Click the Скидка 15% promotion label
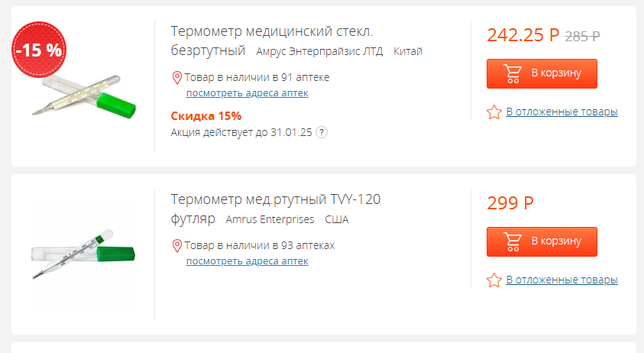644x353 pixels. pos(205,116)
